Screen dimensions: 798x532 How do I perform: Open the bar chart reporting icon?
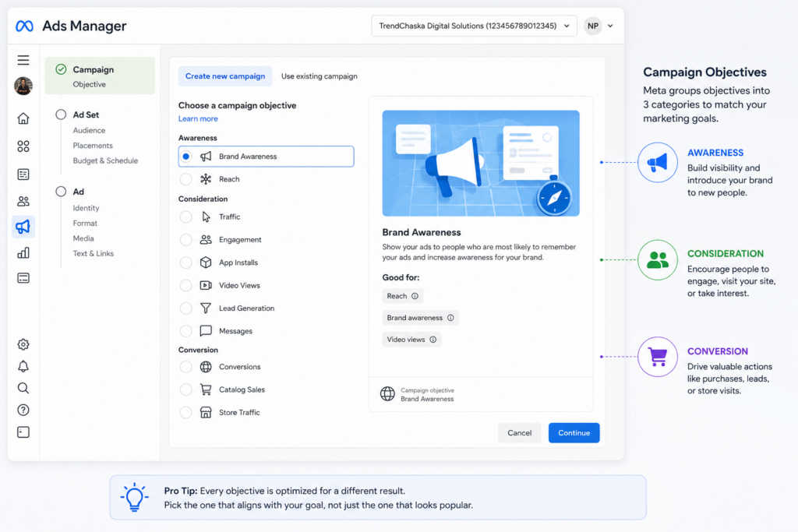coord(23,253)
